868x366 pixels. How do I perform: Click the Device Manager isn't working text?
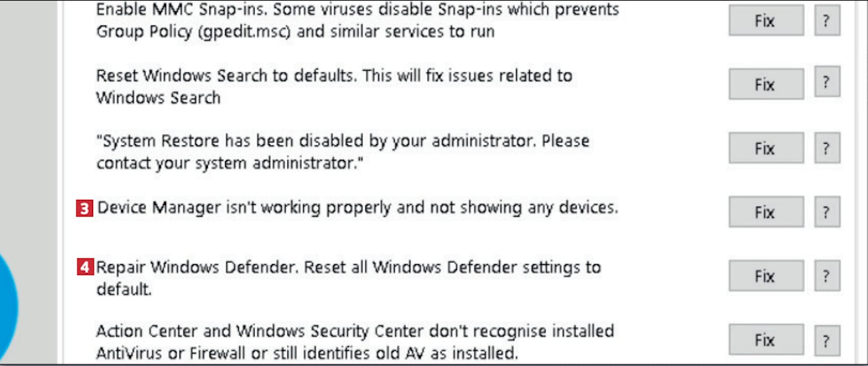(357, 208)
